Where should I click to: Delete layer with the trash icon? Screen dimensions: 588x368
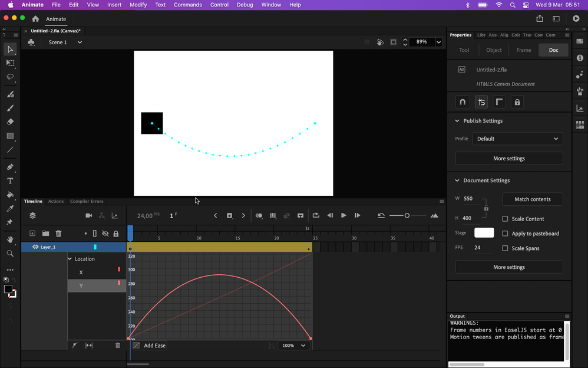[58, 234]
